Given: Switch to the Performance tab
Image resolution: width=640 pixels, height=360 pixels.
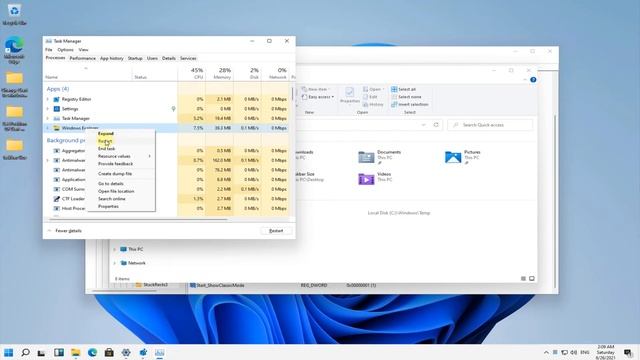Looking at the screenshot, I should point(82,58).
